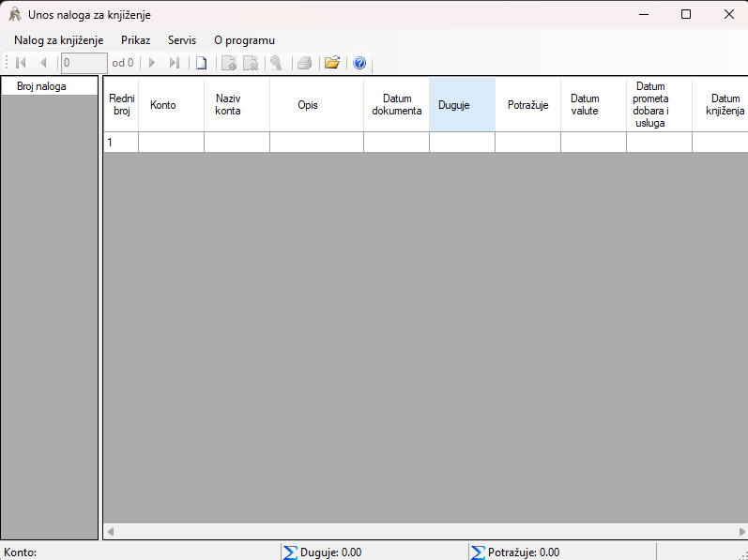Close the Unos naloga za knjiženje window
The width and height of the screenshot is (748, 560).
(x=728, y=14)
